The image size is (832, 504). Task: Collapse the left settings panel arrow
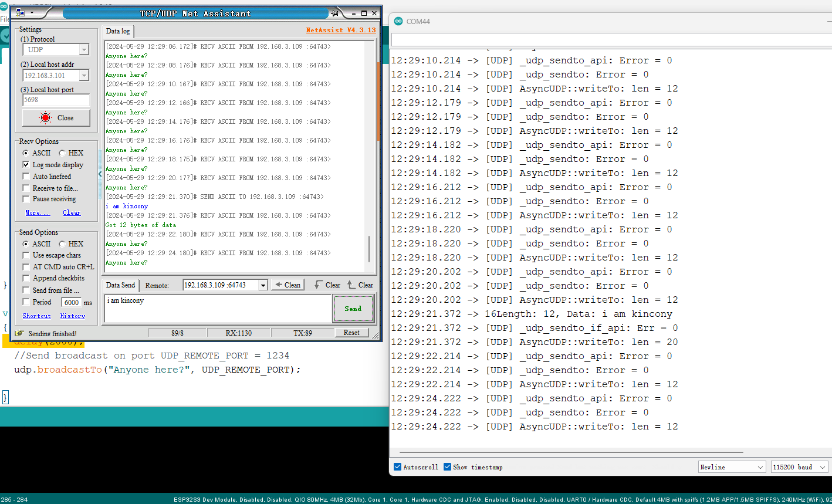(100, 174)
